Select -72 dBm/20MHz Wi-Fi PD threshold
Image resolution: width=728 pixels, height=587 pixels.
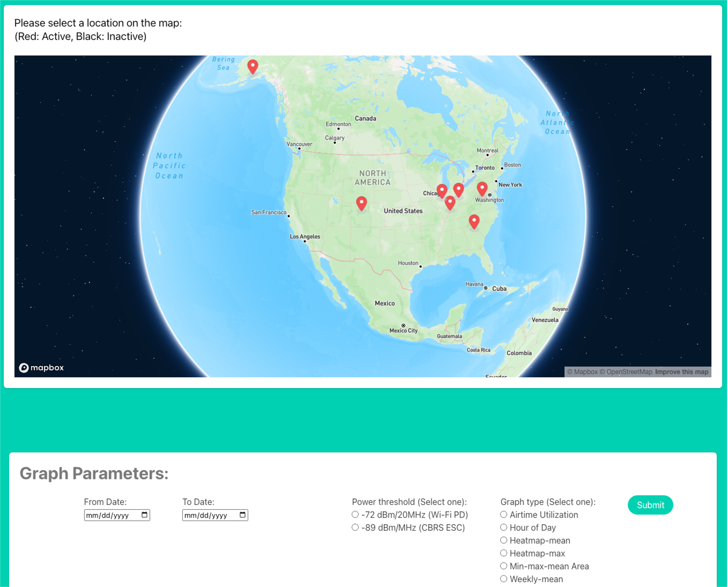tap(355, 514)
